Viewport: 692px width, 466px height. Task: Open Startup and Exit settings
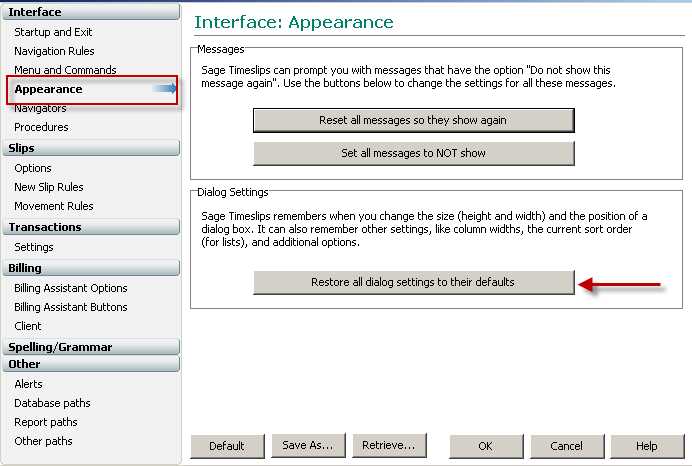[53, 32]
